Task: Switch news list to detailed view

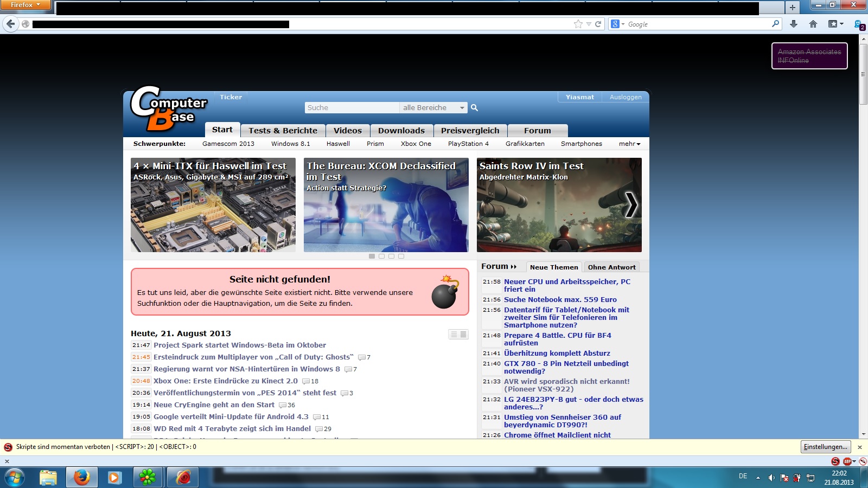Action: pos(463,335)
